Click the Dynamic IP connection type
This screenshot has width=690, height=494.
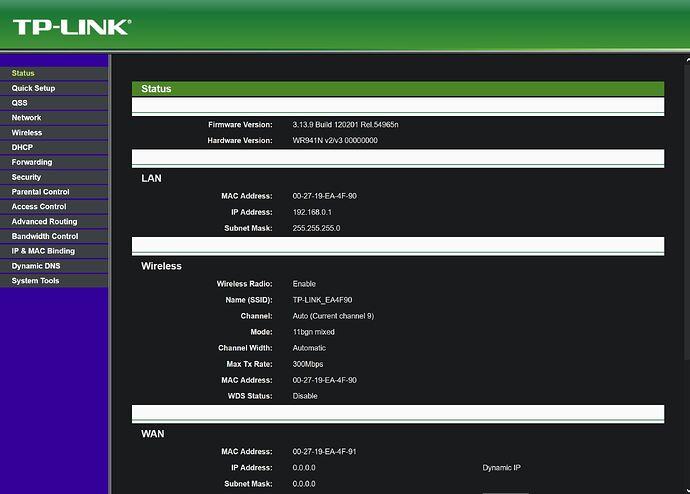(x=502, y=468)
